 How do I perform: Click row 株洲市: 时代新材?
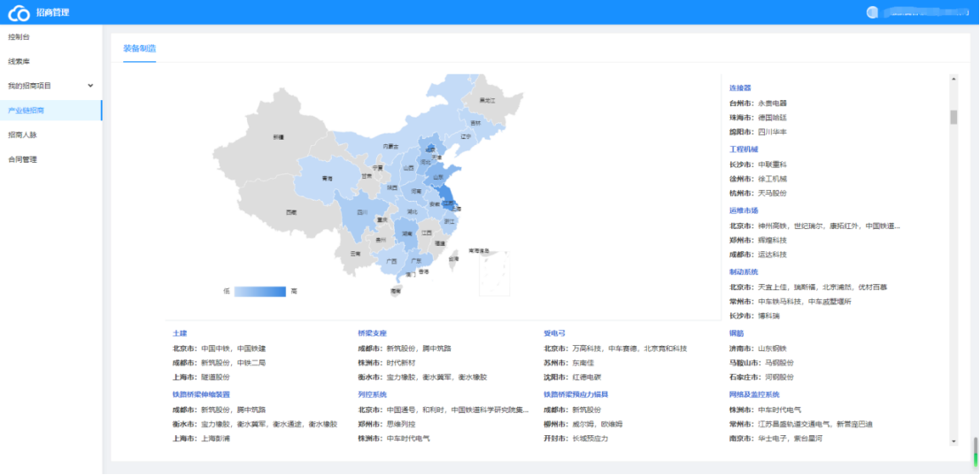click(x=386, y=363)
